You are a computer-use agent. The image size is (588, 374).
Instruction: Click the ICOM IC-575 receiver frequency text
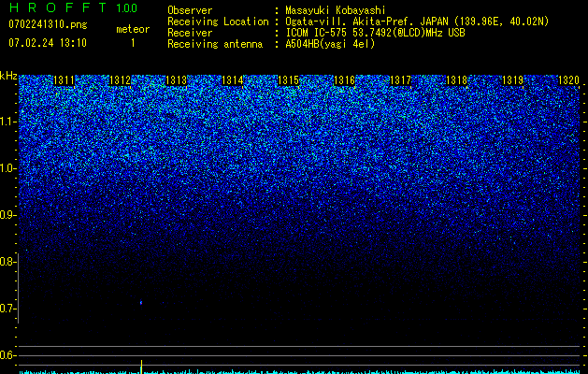[375, 33]
